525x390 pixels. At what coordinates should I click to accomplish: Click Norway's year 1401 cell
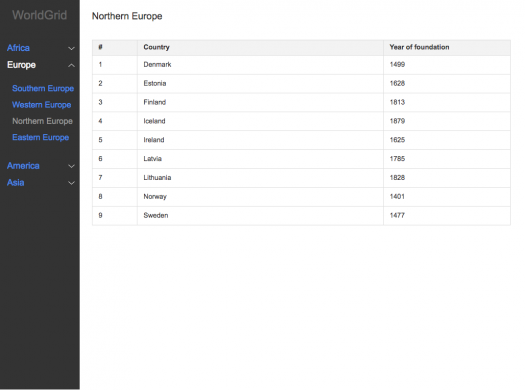click(447, 197)
